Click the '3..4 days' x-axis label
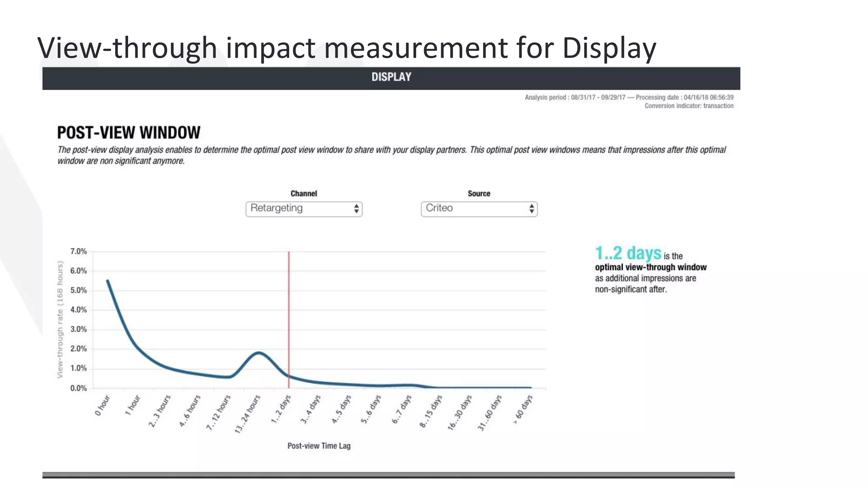The height and width of the screenshot is (488, 868). pos(311,409)
